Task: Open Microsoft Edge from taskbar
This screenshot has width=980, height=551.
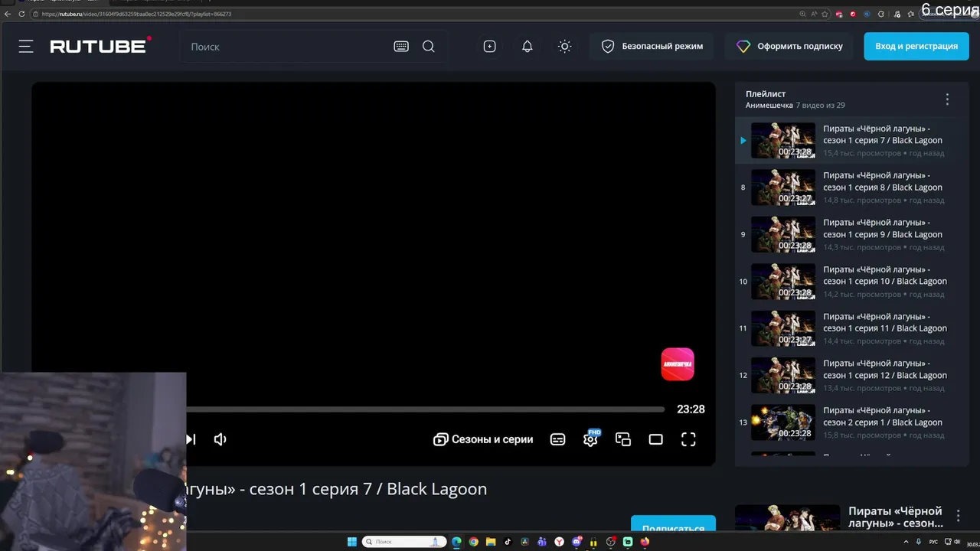Action: pyautogui.click(x=457, y=542)
